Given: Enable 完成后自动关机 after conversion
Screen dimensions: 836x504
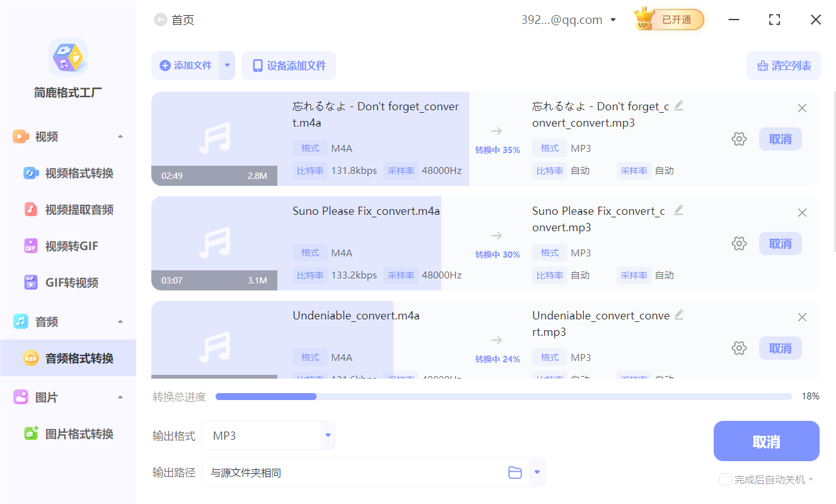Looking at the screenshot, I should [725, 479].
